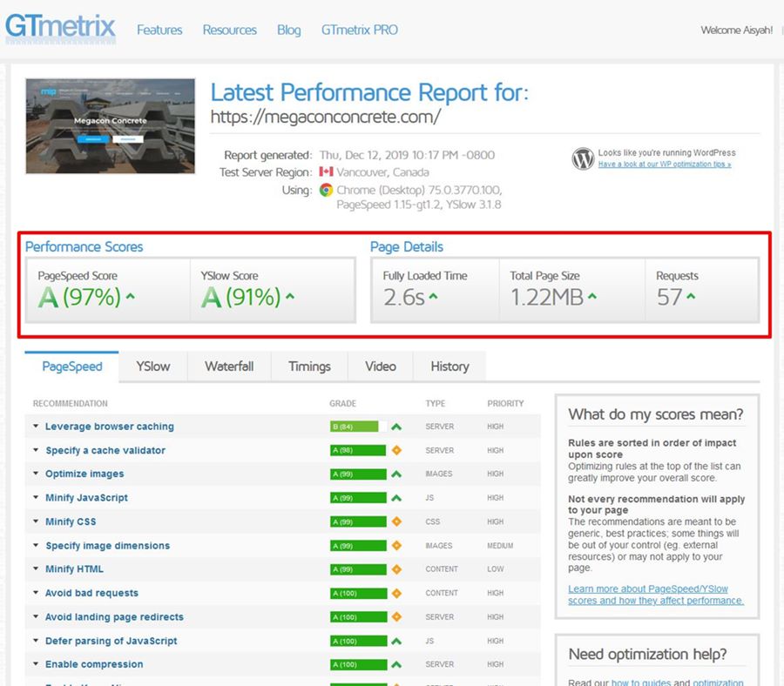This screenshot has height=686, width=784.
Task: Click Resources in the top navigation
Action: tap(229, 29)
